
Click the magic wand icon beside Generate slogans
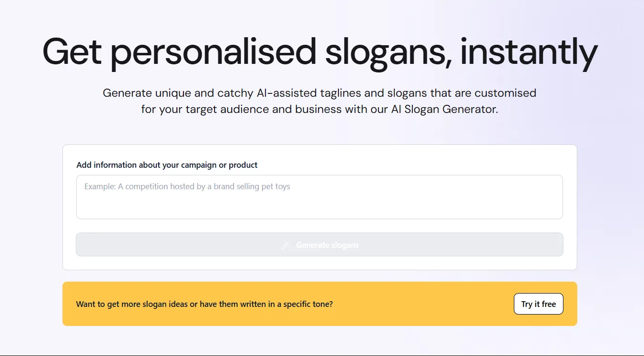286,245
